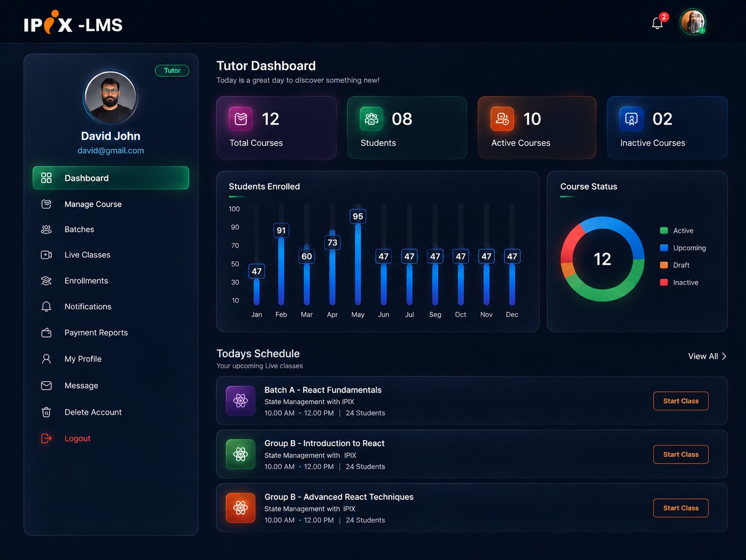The width and height of the screenshot is (746, 560).
Task: Click the View All chevron arrow
Action: pyautogui.click(x=724, y=356)
